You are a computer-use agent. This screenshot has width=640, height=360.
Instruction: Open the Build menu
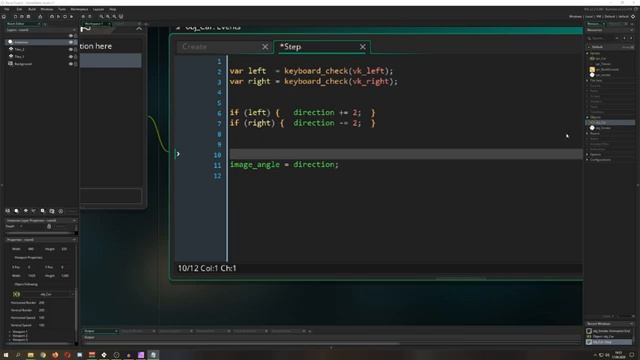tap(32, 9)
